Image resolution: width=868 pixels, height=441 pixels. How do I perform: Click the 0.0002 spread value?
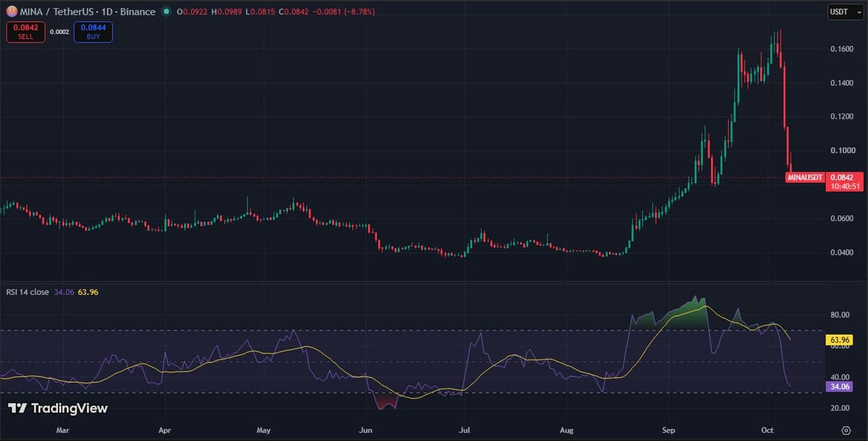(x=59, y=32)
